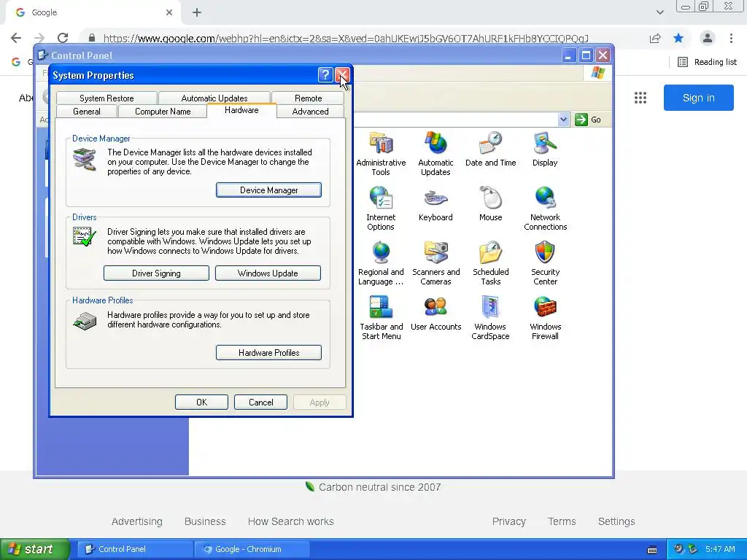Click the System Properties help question-mark button
This screenshot has width=747, height=560.
click(x=325, y=75)
